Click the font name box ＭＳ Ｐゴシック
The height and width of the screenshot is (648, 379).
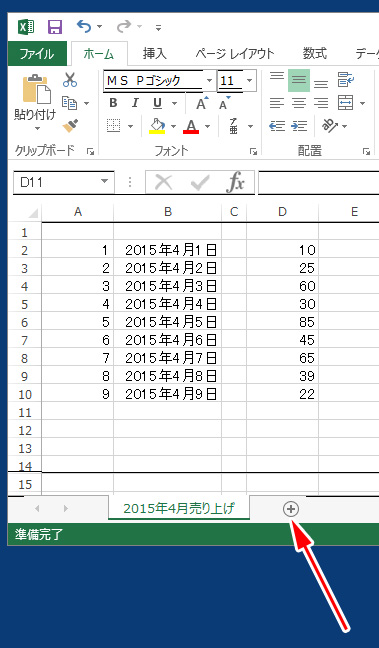click(153, 81)
